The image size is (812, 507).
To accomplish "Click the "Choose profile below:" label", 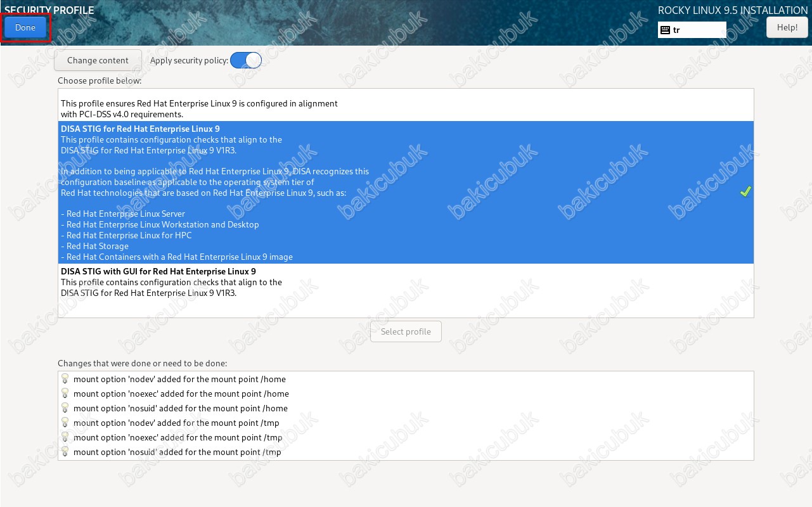I will [x=100, y=80].
